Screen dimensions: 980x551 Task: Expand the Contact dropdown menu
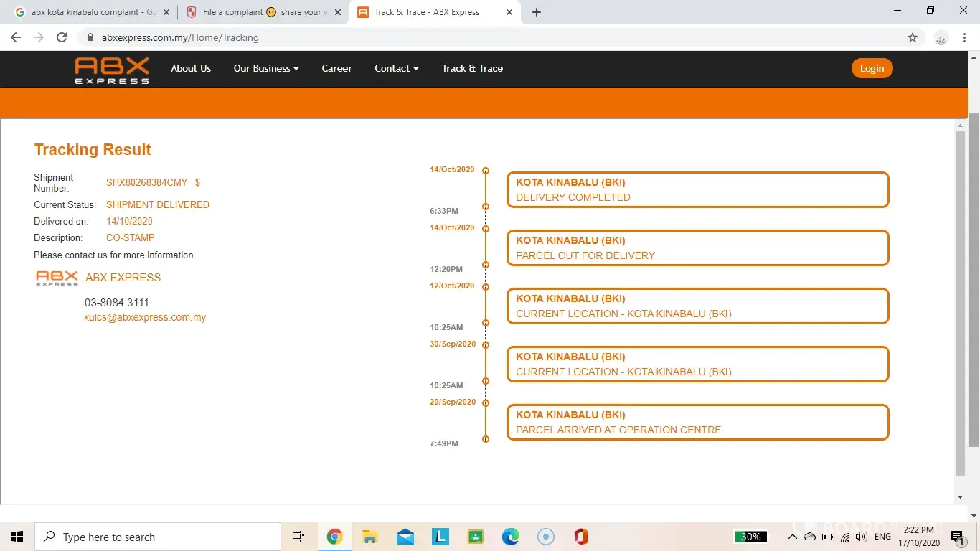tap(397, 68)
